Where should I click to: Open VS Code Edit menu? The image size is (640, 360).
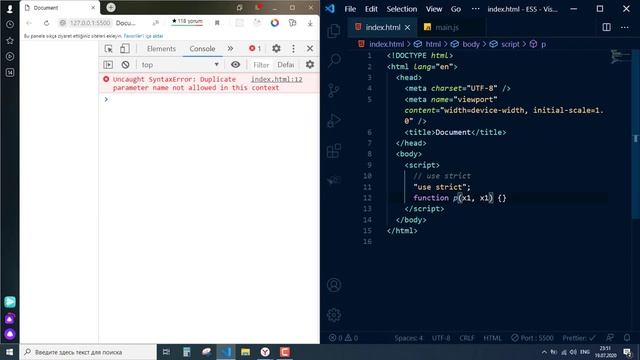371,9
